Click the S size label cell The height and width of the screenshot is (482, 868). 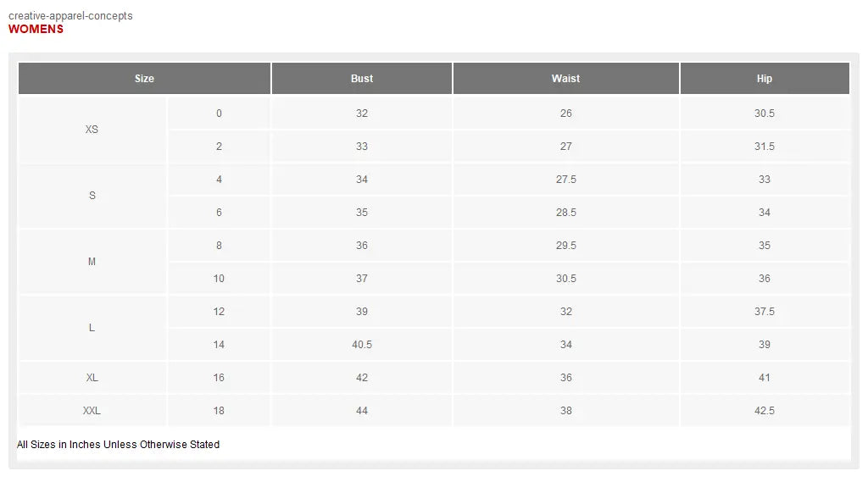coord(92,196)
